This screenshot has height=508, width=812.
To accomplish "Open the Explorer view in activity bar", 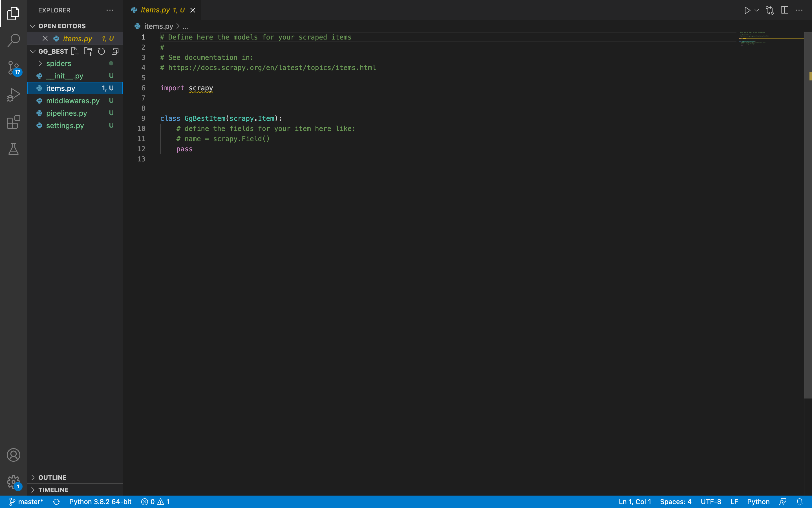I will coord(14,14).
